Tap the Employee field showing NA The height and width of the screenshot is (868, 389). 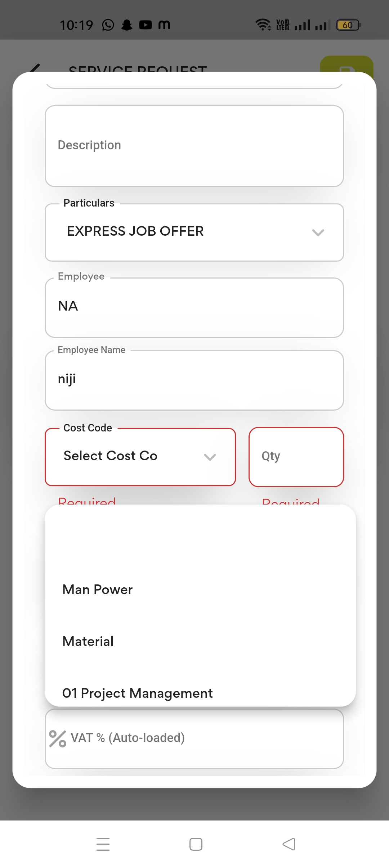pos(194,307)
